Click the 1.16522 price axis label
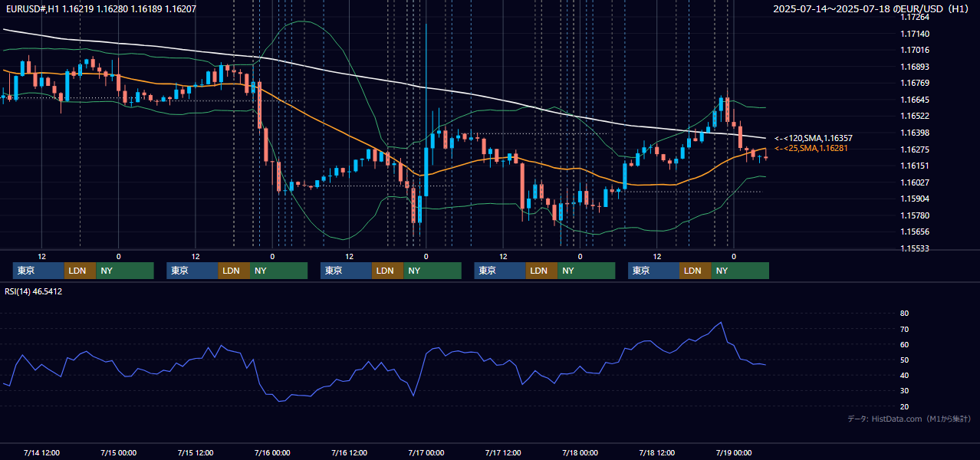 (x=916, y=116)
